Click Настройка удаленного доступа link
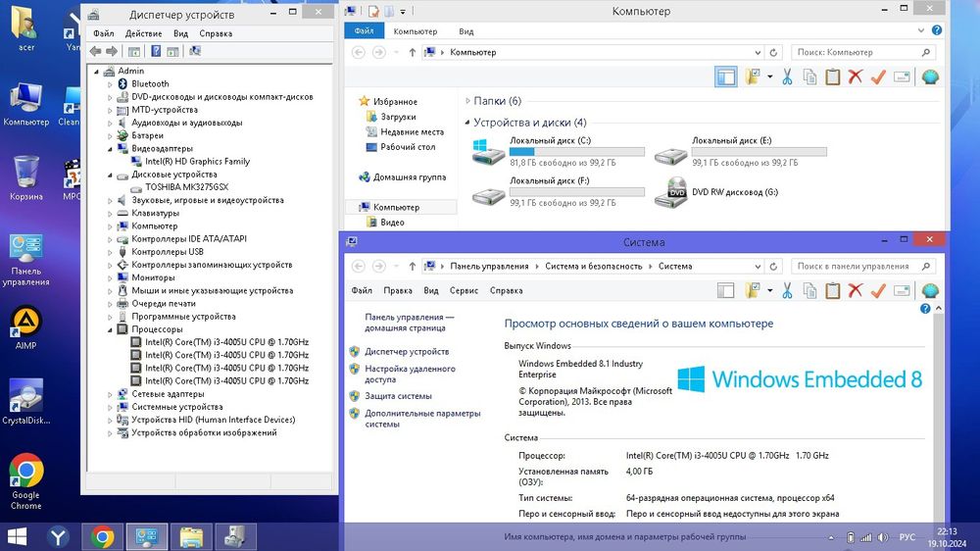 click(409, 374)
